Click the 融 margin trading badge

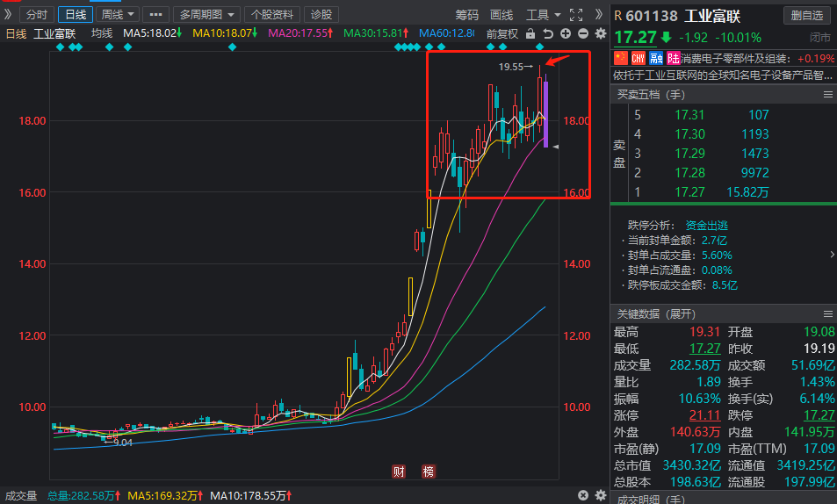(656, 58)
